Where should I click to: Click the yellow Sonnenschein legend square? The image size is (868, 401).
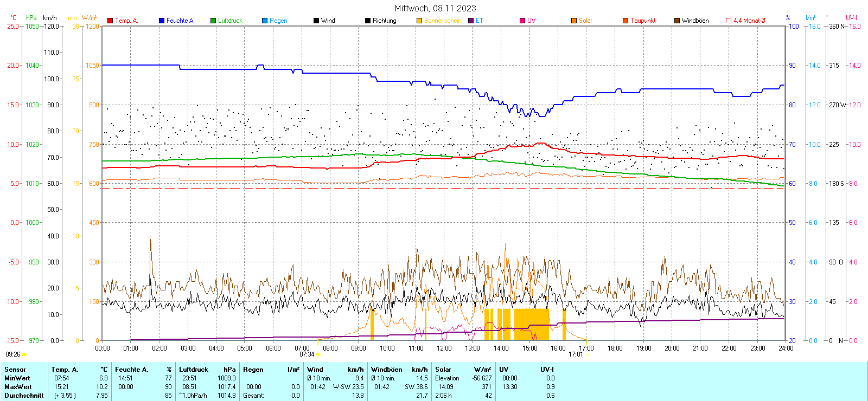pos(419,21)
